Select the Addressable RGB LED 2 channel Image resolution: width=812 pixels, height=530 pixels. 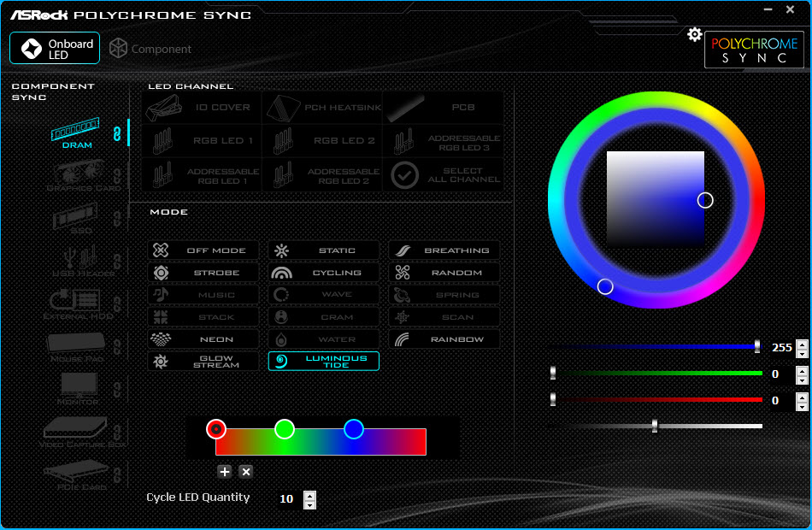[x=322, y=175]
